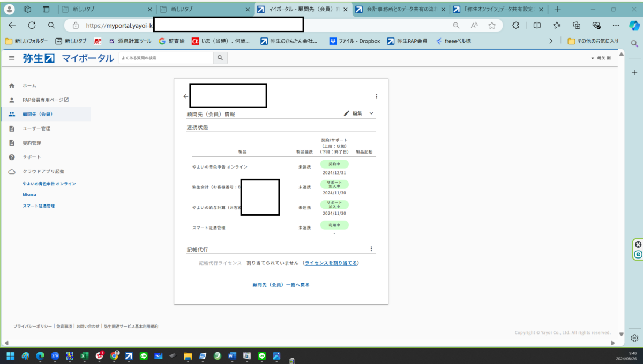
Task: Click the back arrow at the card's top left
Action: (x=186, y=96)
